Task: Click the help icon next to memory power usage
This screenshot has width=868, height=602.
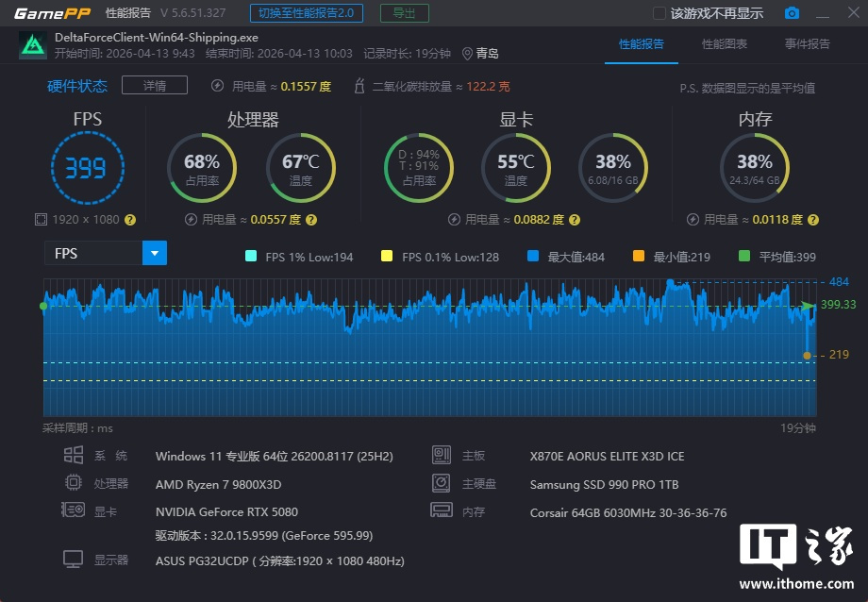Action: [815, 220]
